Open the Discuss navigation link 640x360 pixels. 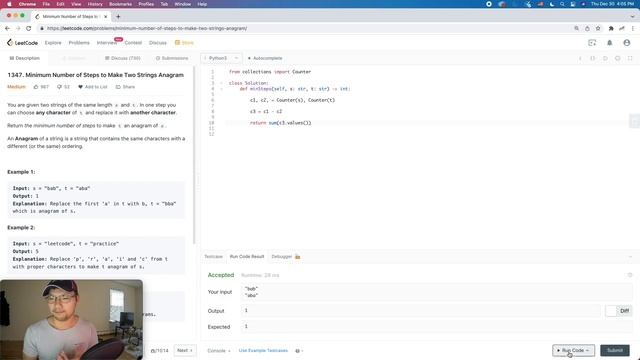[x=158, y=43]
